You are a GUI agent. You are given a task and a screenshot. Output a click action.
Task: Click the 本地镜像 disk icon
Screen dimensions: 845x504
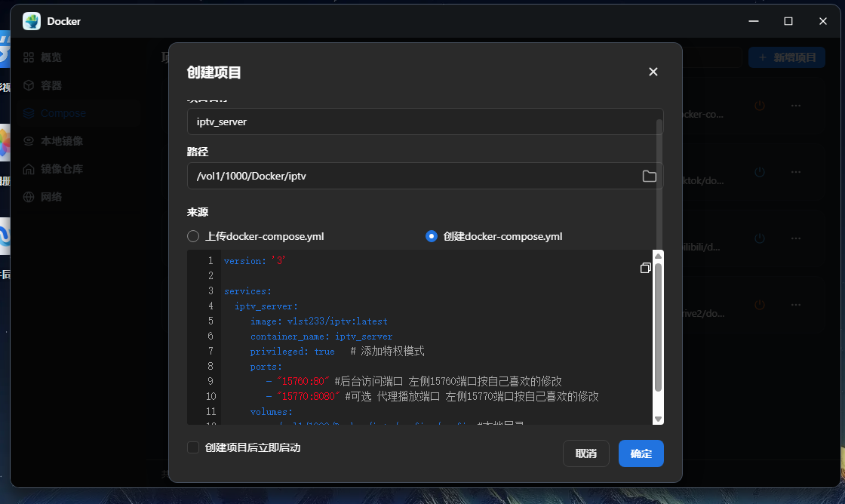point(29,141)
